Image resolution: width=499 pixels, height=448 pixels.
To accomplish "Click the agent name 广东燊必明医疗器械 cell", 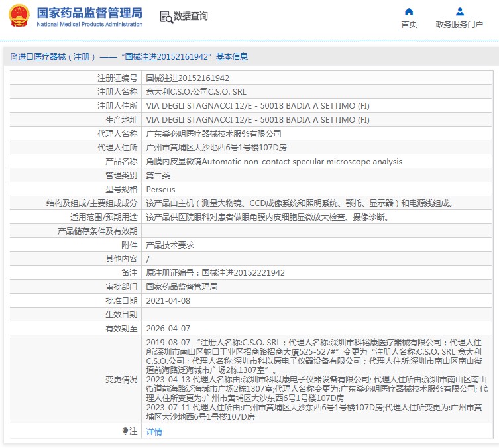I will tap(209, 133).
